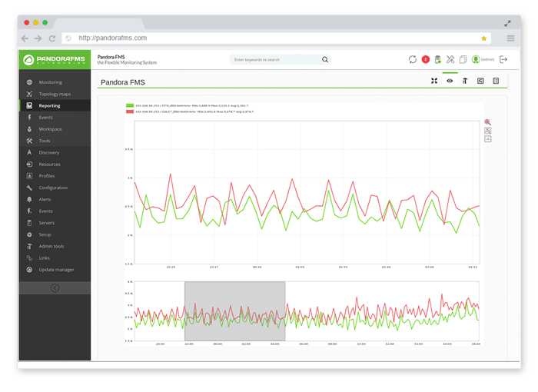Click the Pandora FMS Enterprise logo
Viewport: 538px width, 392px height.
55,60
